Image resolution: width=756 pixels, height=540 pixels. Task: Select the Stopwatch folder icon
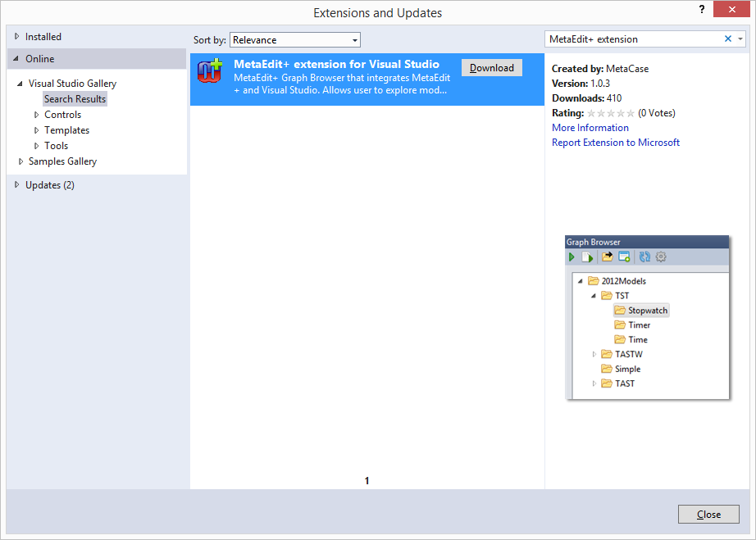[x=619, y=310]
